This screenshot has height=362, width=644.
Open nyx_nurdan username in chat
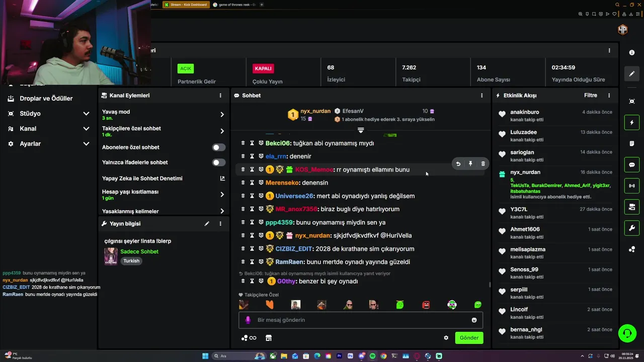[313, 235]
